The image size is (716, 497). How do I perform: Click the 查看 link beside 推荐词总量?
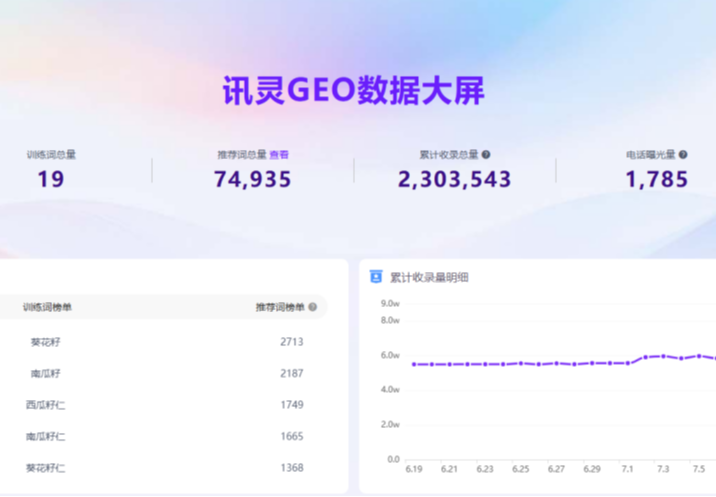279,155
